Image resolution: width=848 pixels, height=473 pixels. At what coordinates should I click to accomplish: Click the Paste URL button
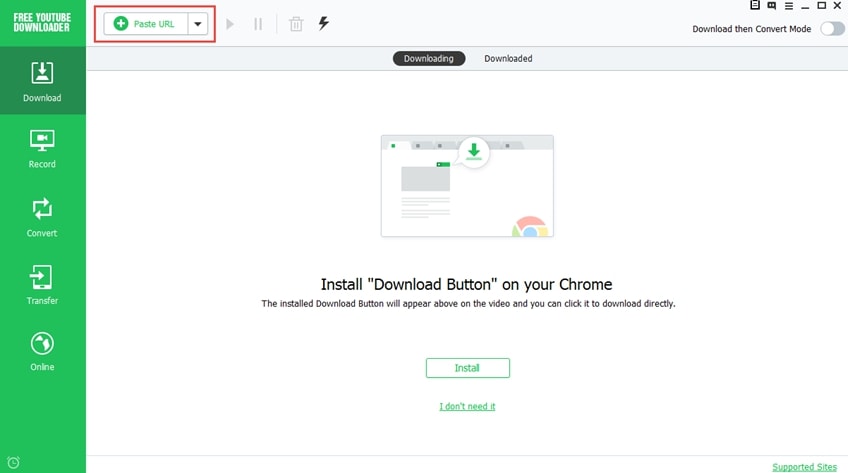click(146, 24)
